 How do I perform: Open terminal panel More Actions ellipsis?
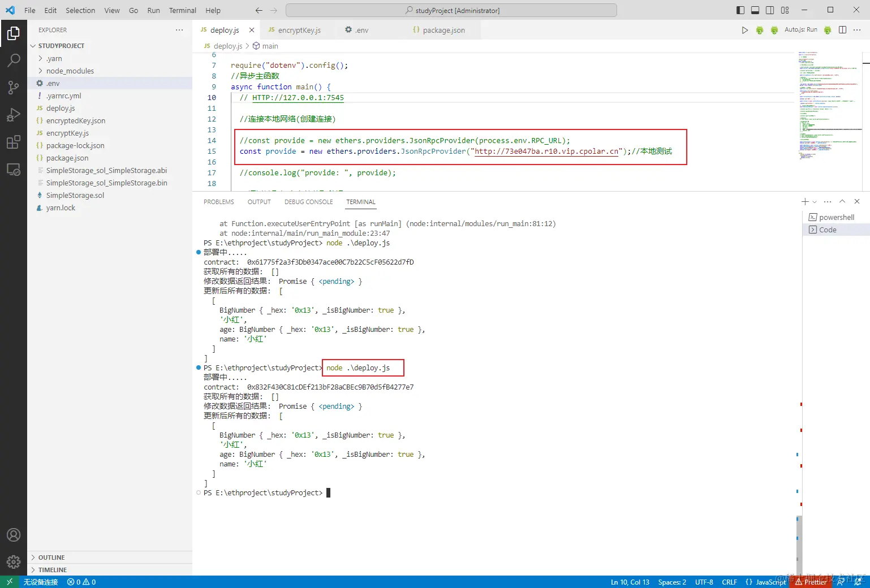click(828, 202)
